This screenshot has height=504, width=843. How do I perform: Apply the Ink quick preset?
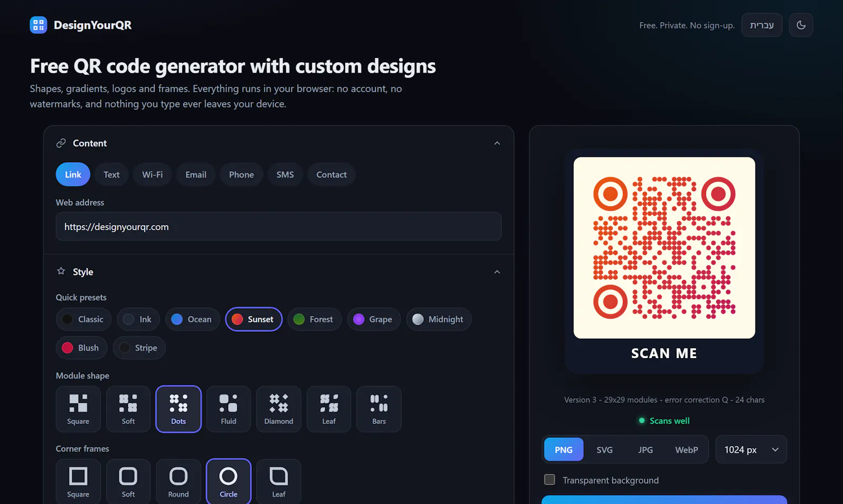[x=138, y=319]
